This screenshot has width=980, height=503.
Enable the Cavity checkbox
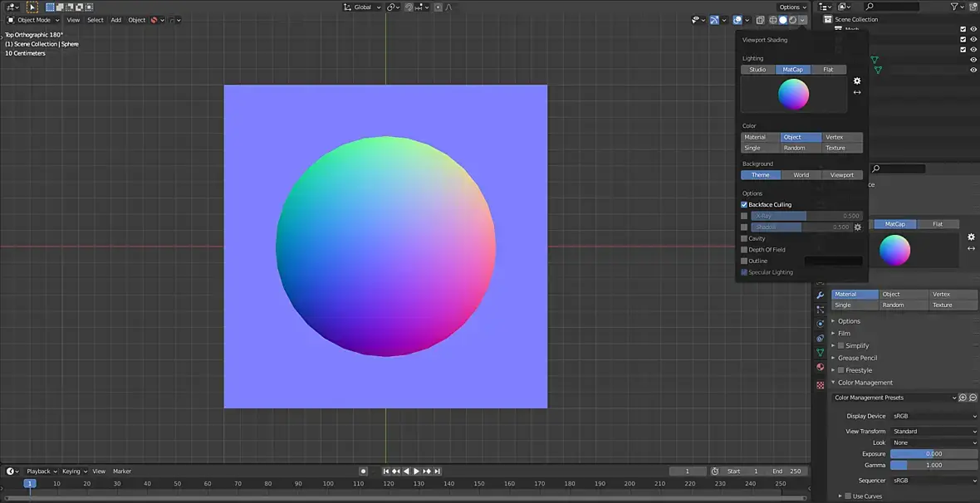744,238
